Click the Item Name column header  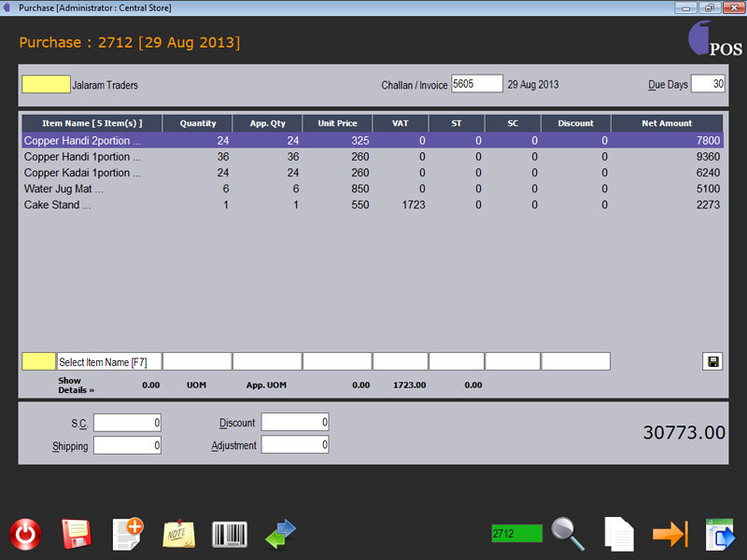(92, 123)
